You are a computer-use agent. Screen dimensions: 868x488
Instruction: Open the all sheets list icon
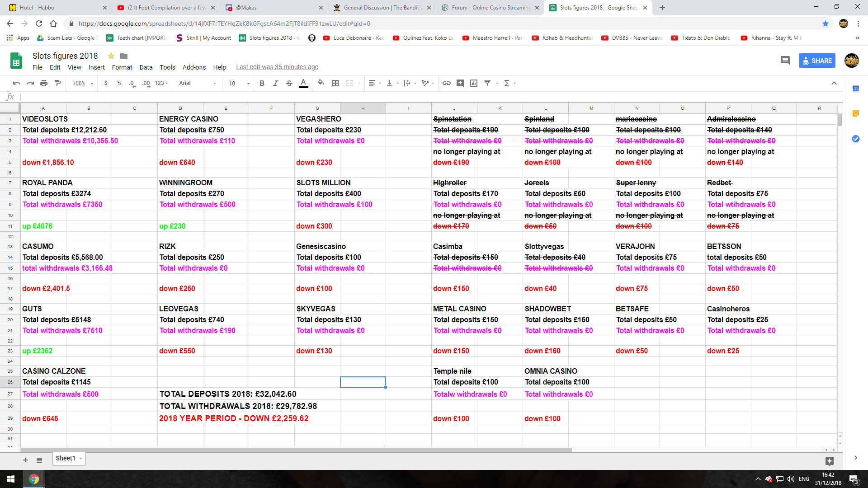[x=39, y=460]
